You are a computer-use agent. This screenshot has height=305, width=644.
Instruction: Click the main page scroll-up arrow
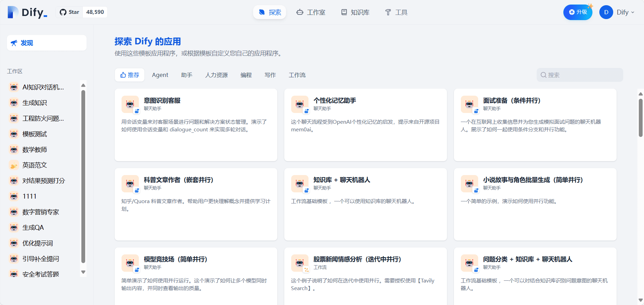click(641, 94)
